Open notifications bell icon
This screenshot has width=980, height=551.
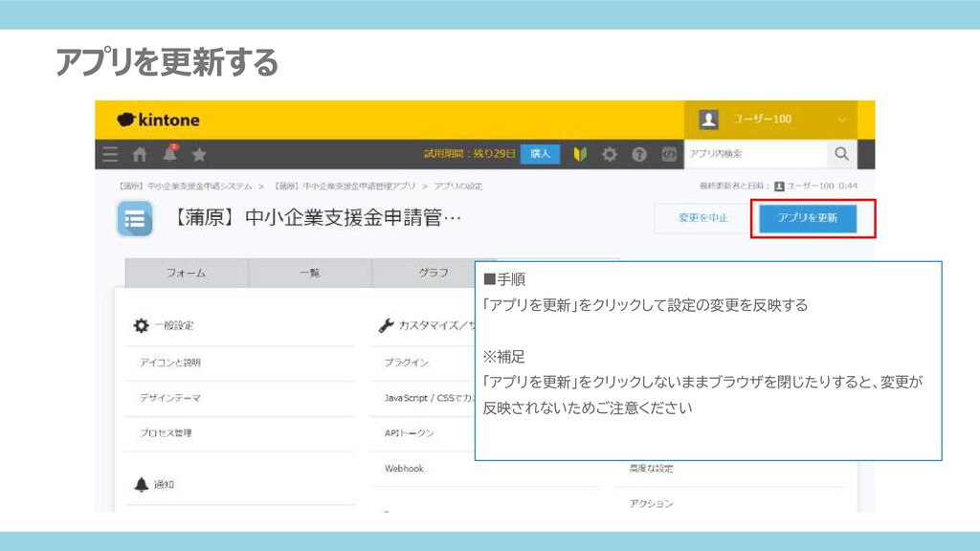pos(170,154)
